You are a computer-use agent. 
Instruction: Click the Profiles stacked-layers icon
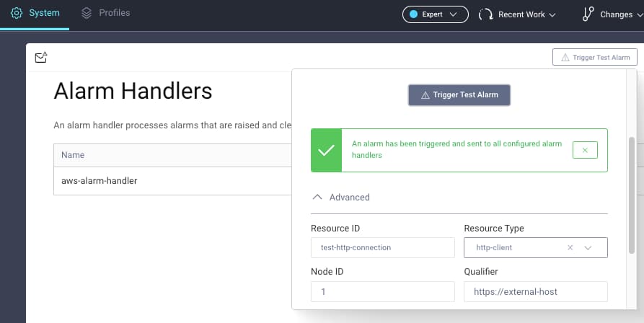click(x=87, y=14)
